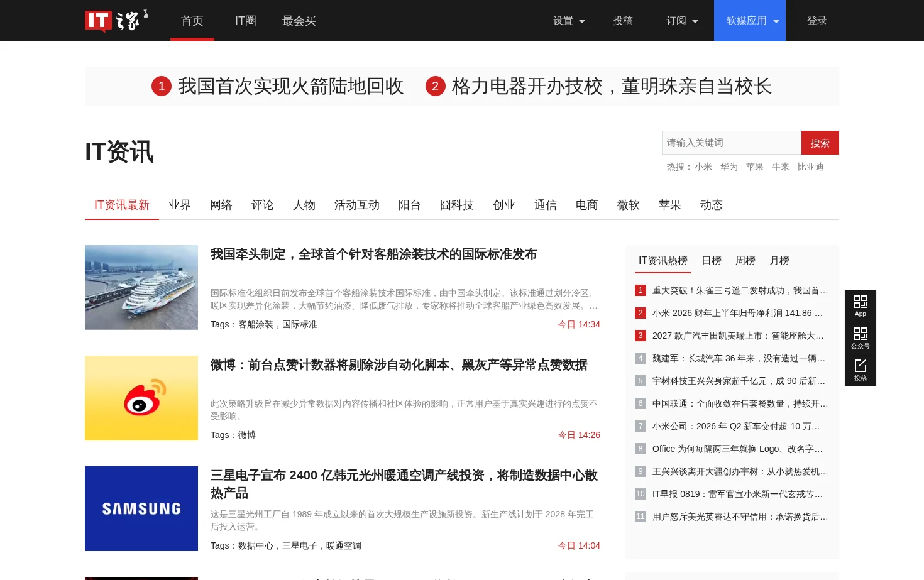Switch hot list to 周榜

click(x=745, y=260)
